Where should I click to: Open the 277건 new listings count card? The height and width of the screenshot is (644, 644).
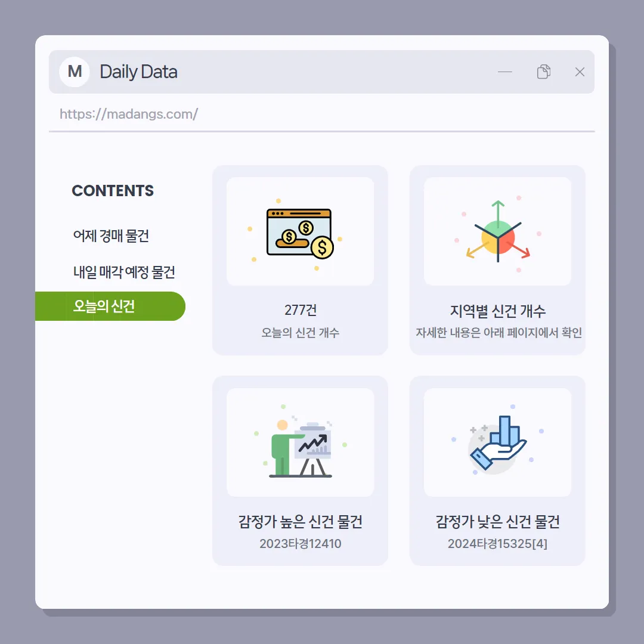pyautogui.click(x=300, y=261)
